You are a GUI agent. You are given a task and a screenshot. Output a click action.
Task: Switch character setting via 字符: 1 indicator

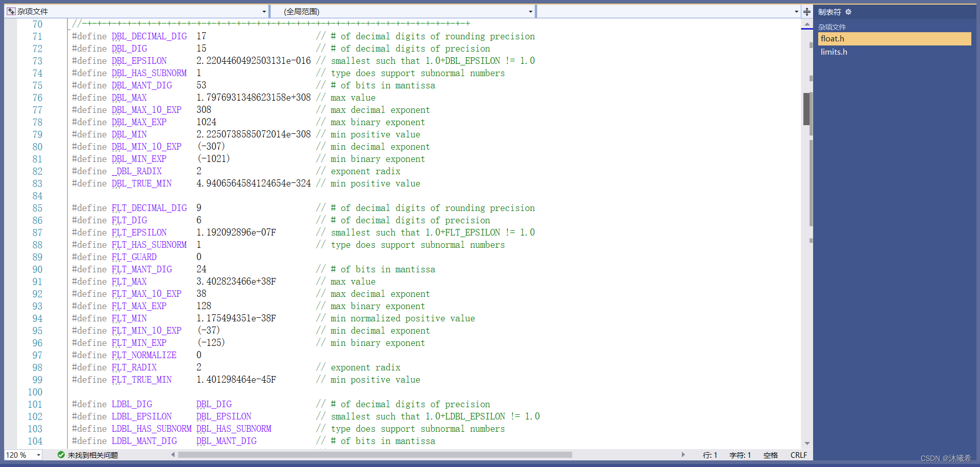(x=740, y=455)
